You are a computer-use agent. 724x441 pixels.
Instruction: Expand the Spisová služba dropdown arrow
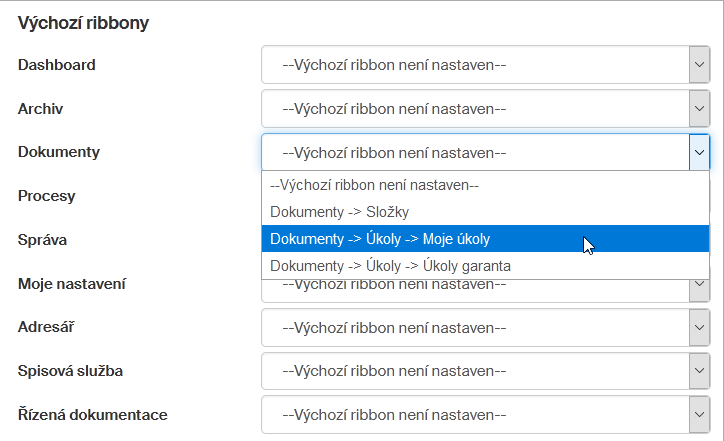[x=699, y=371]
